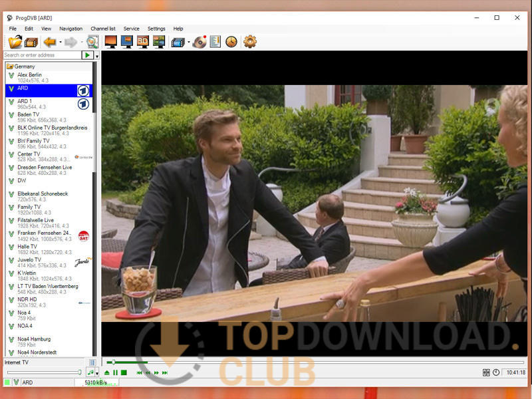Open the scheduler clock icon
Screen dimensions: 532x399
[231, 42]
